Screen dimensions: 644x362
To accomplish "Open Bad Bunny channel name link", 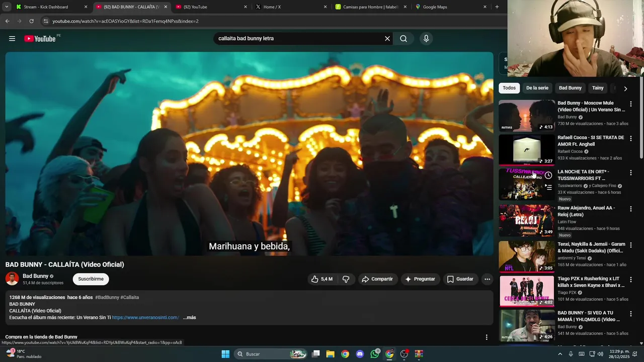I will coord(35,276).
